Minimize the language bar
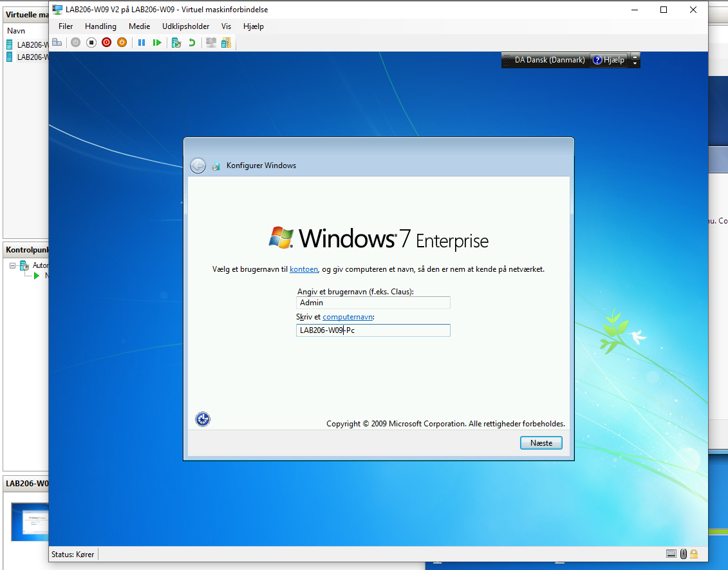Viewport: 728px width, 570px height. click(635, 57)
